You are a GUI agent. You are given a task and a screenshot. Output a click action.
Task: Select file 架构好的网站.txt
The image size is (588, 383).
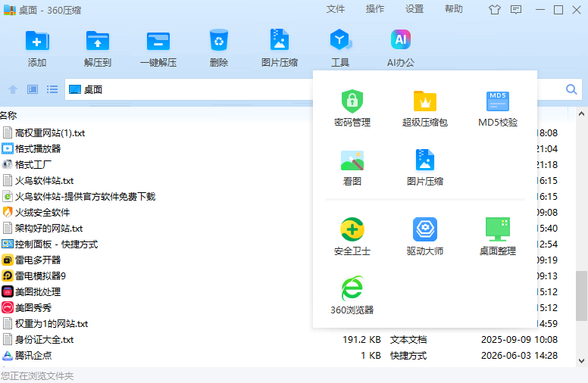[x=42, y=229]
